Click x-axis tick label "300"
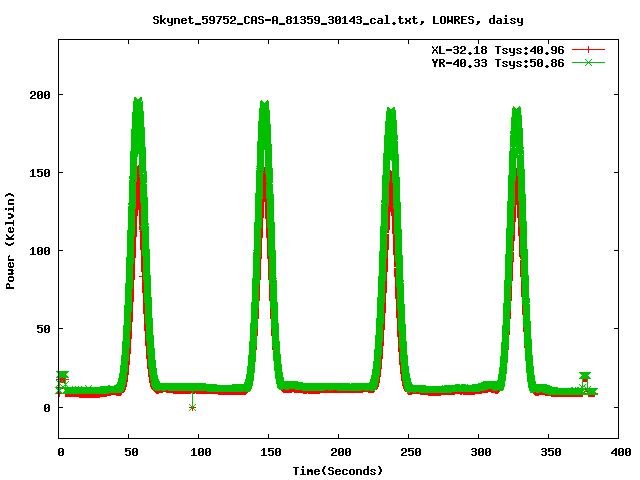This screenshot has width=640, height=480. click(x=481, y=452)
